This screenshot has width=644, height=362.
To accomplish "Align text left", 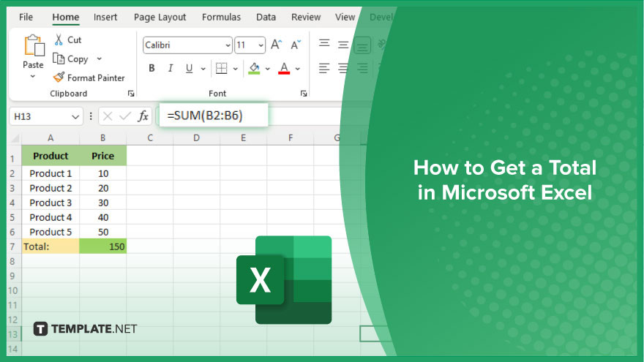I will coord(324,68).
